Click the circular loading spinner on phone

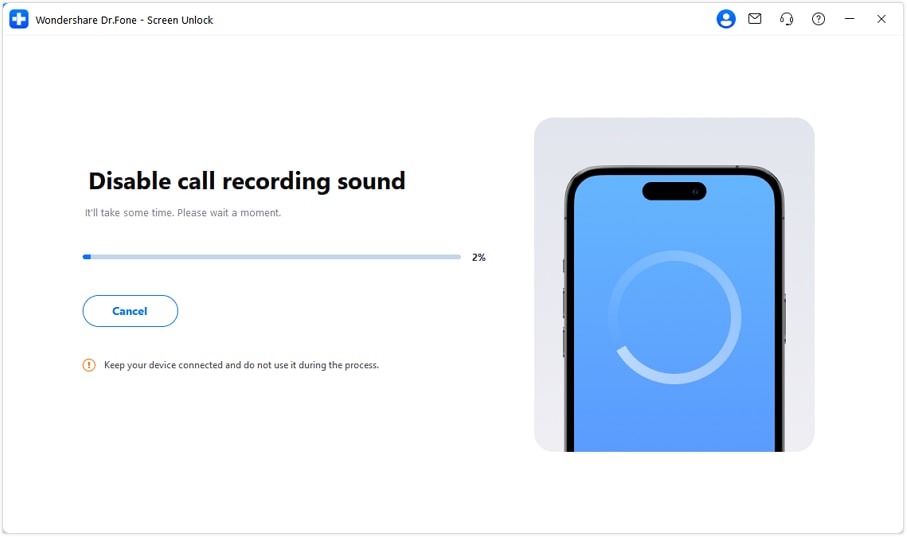click(x=674, y=317)
